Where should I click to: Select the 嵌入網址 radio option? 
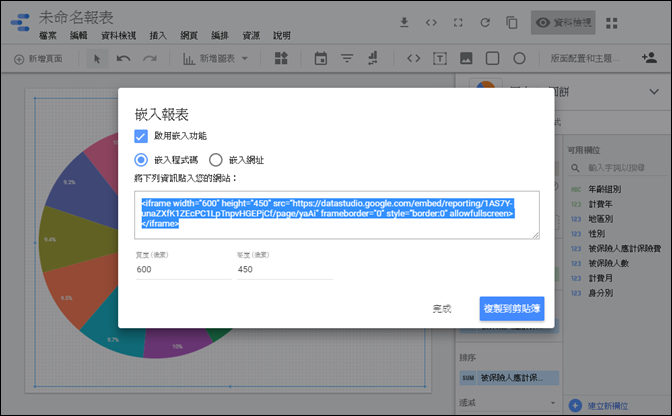[x=216, y=160]
